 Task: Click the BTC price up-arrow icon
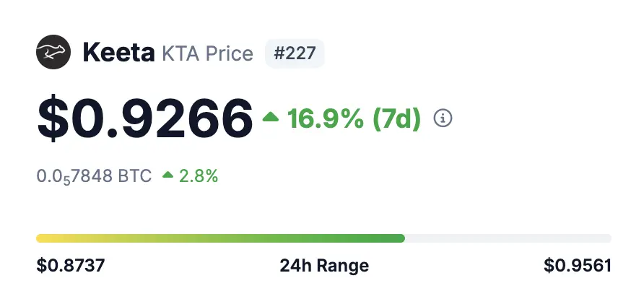click(x=167, y=175)
